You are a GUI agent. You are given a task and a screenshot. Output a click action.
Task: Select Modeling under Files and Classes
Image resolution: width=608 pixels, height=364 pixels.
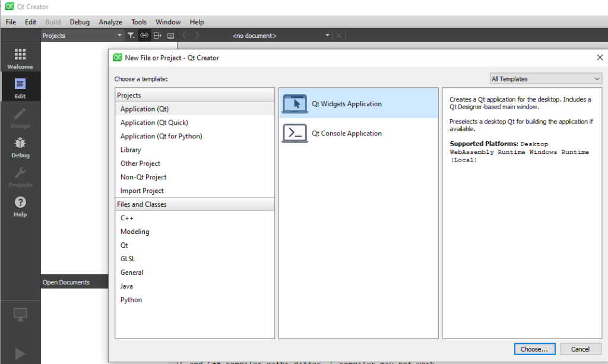[195, 232]
